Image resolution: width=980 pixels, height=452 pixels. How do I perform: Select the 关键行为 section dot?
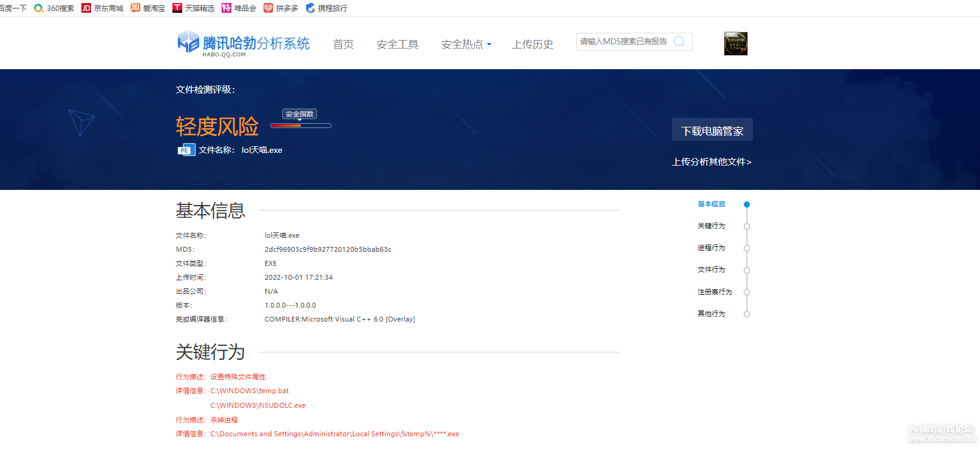(x=747, y=226)
